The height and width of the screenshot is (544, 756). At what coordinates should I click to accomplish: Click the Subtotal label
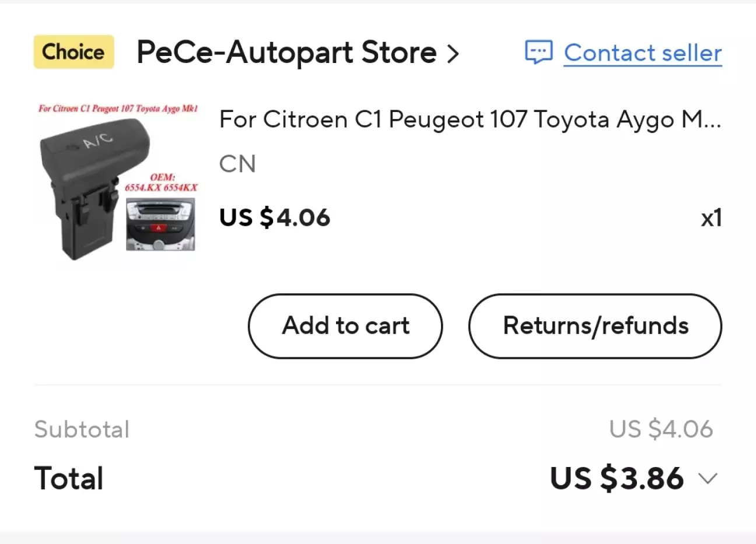[x=82, y=430]
